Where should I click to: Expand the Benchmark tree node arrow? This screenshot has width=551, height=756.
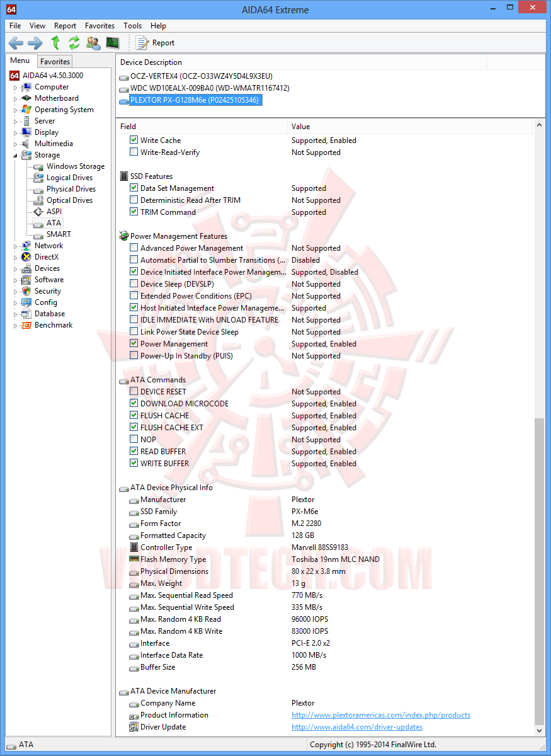(x=16, y=326)
